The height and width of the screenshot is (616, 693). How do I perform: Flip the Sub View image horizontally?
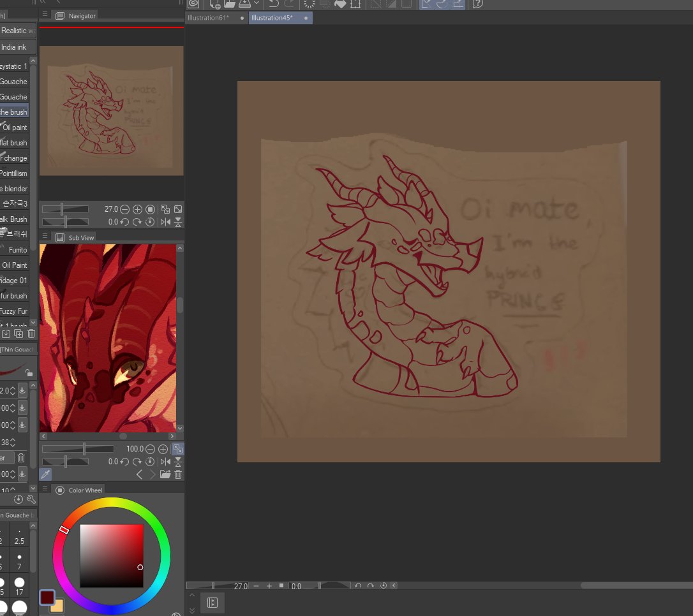pyautogui.click(x=165, y=462)
